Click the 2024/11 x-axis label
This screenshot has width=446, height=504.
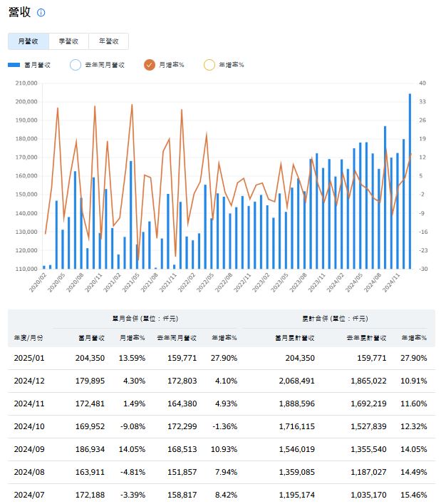pos(391,283)
